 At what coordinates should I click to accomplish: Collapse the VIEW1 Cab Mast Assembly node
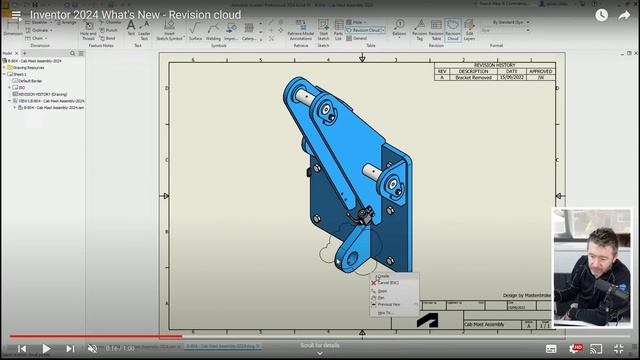10,100
